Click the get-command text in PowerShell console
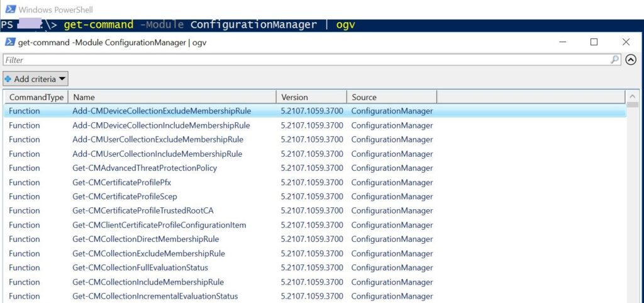Viewport: 644px width, 303px height. point(99,25)
